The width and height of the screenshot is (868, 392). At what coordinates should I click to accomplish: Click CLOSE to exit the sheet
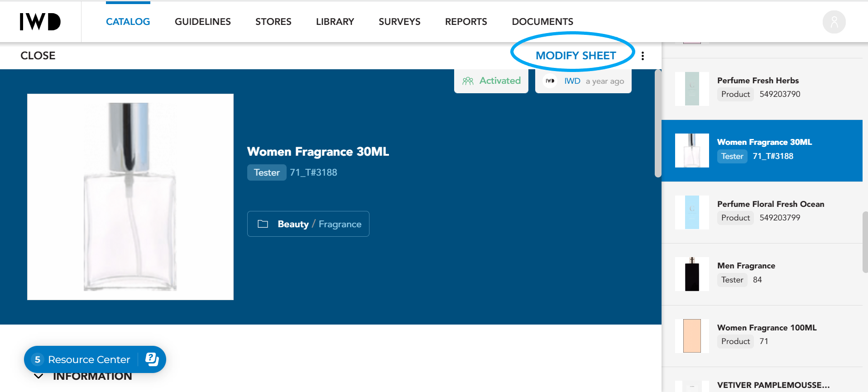[x=38, y=56]
